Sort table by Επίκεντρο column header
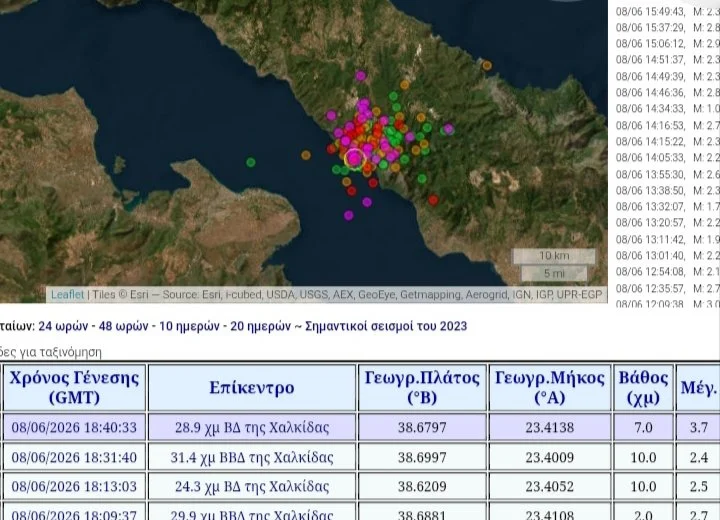 (252, 387)
